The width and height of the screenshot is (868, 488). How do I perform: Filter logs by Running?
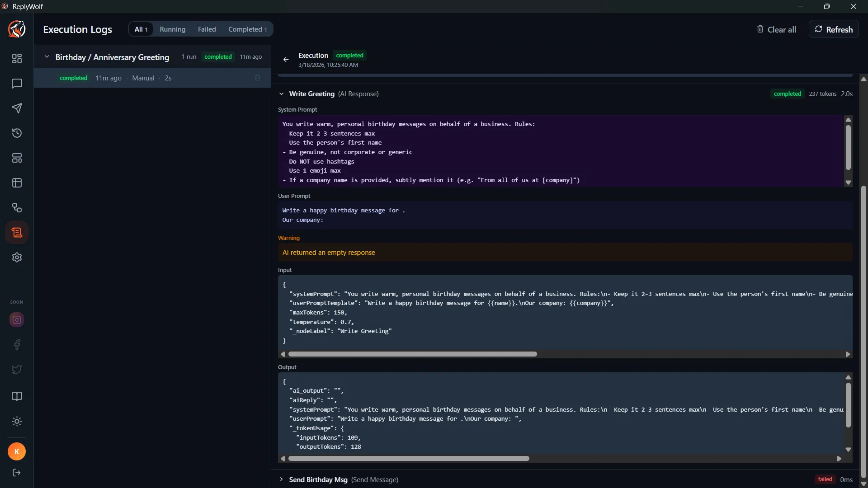pos(173,29)
